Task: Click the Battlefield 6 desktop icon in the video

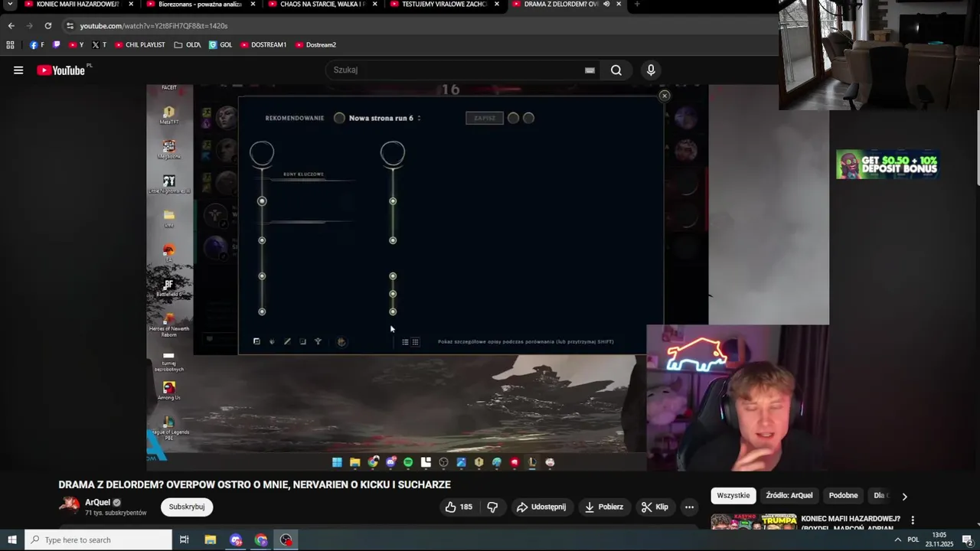Action: tap(169, 288)
